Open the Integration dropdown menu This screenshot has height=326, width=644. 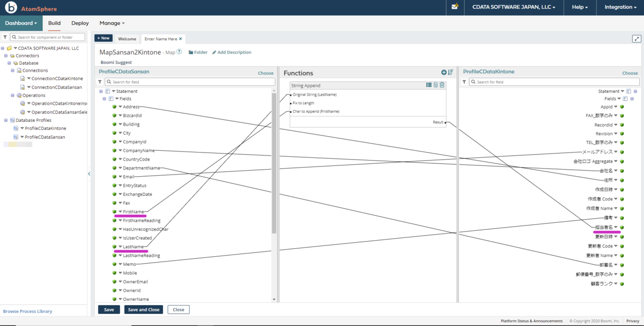(620, 8)
